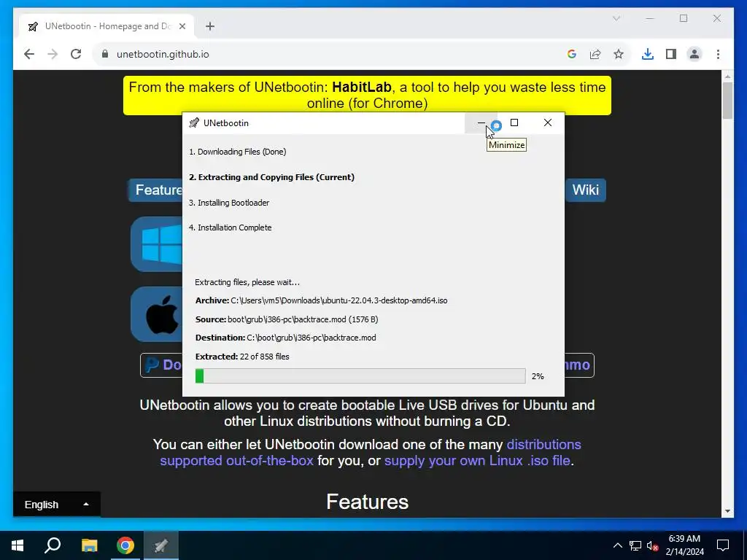
Task: Open notification center icon
Action: 723,545
